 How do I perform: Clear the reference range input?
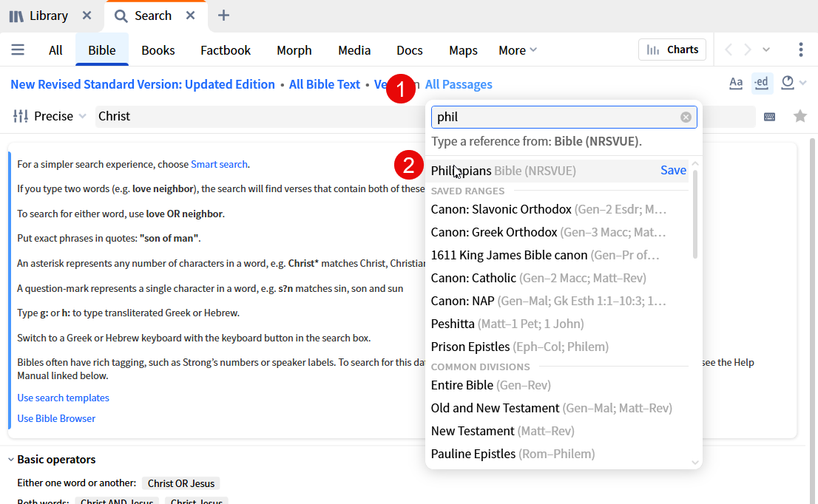tap(686, 118)
